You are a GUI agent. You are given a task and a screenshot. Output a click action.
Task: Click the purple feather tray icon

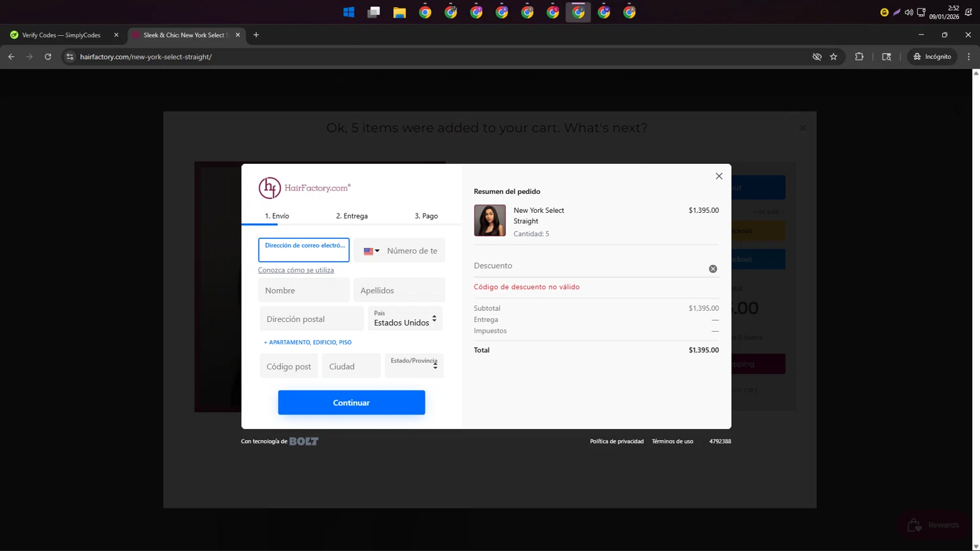pyautogui.click(x=896, y=12)
